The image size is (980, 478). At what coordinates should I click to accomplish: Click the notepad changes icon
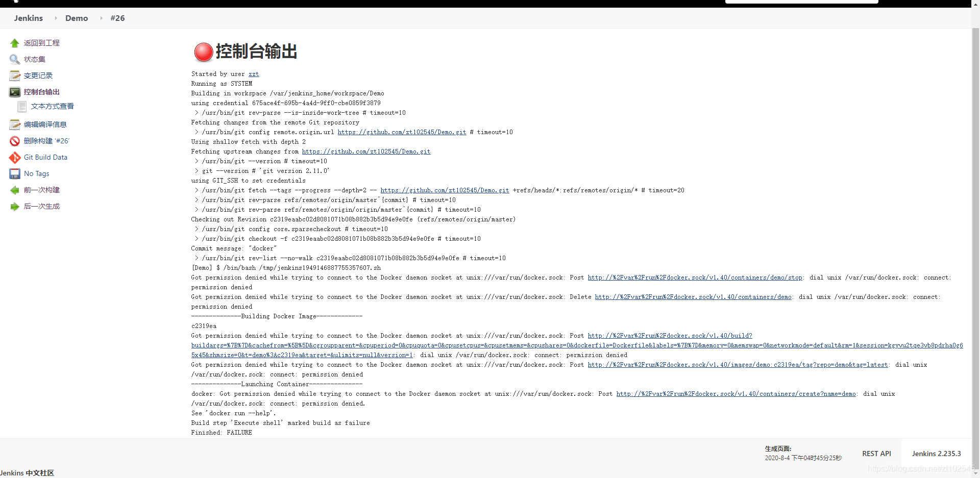(15, 76)
